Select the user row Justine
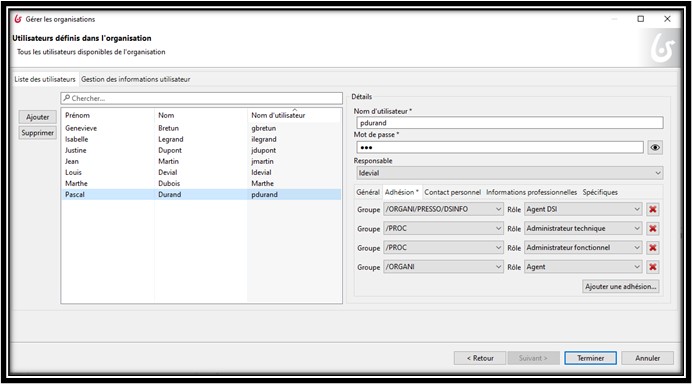Viewport: 692px width, 384px height. [x=201, y=150]
